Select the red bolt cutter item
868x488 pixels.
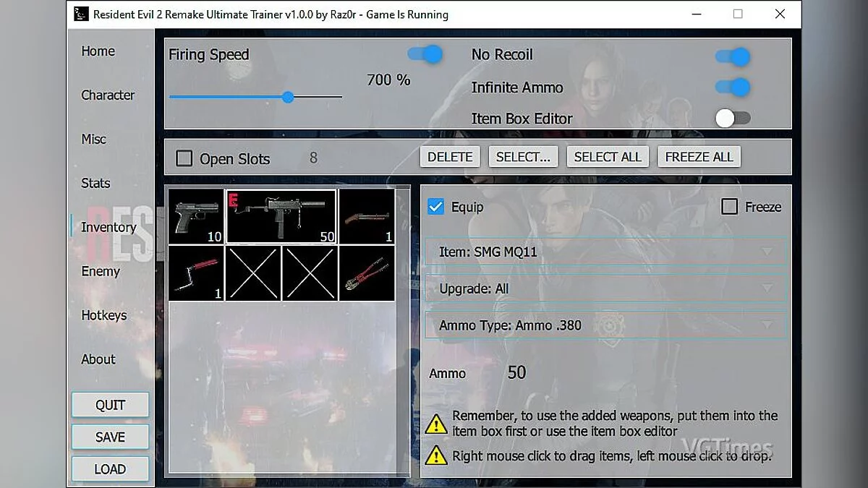point(367,273)
